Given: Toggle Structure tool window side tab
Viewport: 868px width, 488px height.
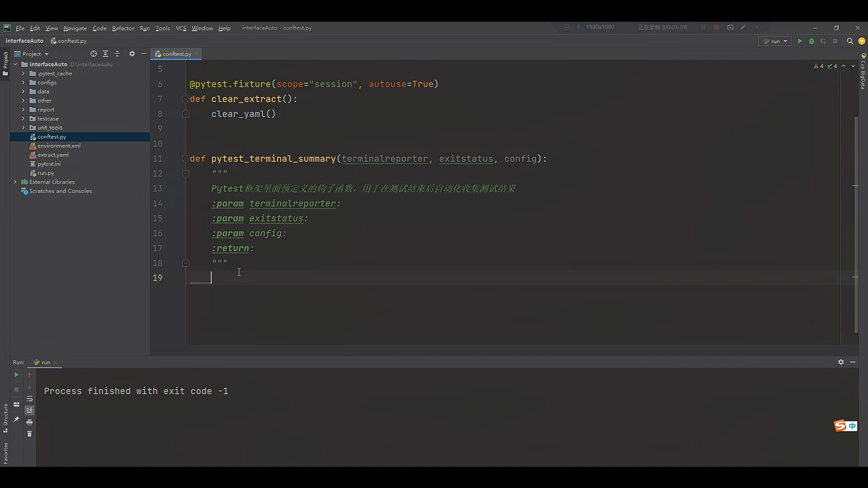Looking at the screenshot, I should (x=5, y=418).
